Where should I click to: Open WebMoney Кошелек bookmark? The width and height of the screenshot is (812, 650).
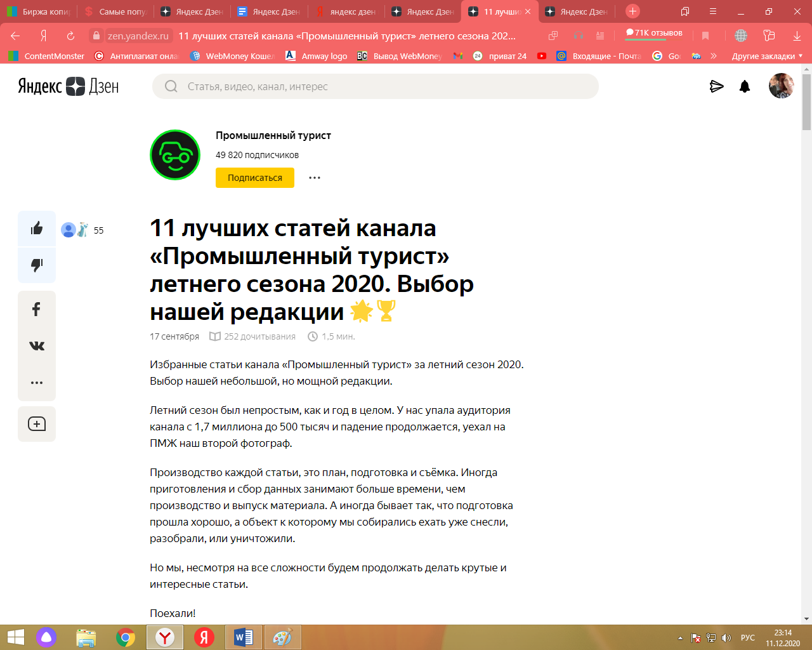[x=232, y=56]
